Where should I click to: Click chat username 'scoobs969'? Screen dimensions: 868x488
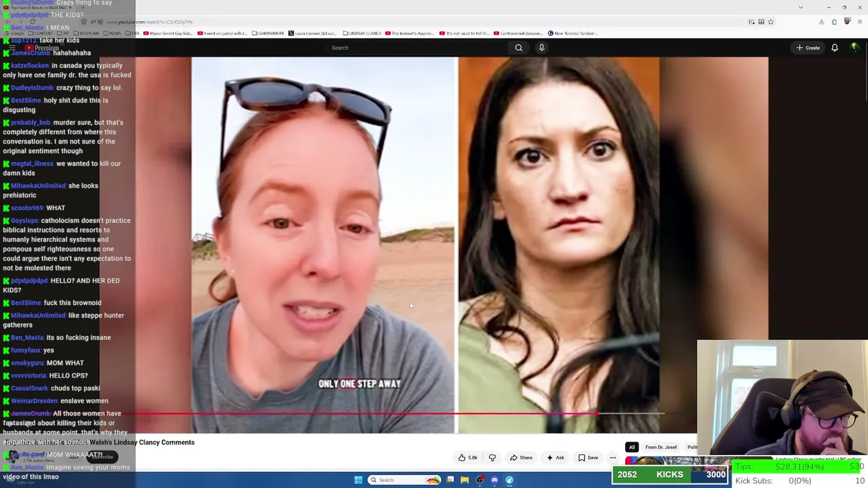click(27, 208)
